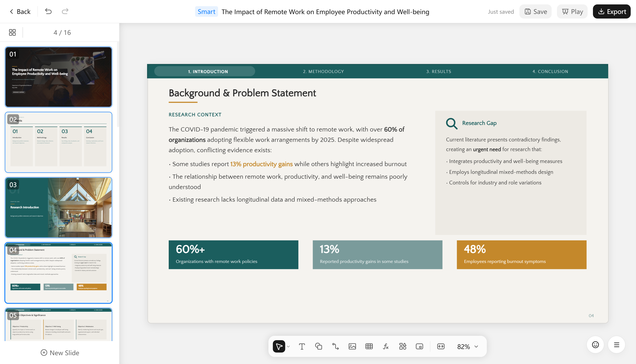Select bullet Controls for industry and role variations
This screenshot has height=364, width=636.
click(x=494, y=182)
